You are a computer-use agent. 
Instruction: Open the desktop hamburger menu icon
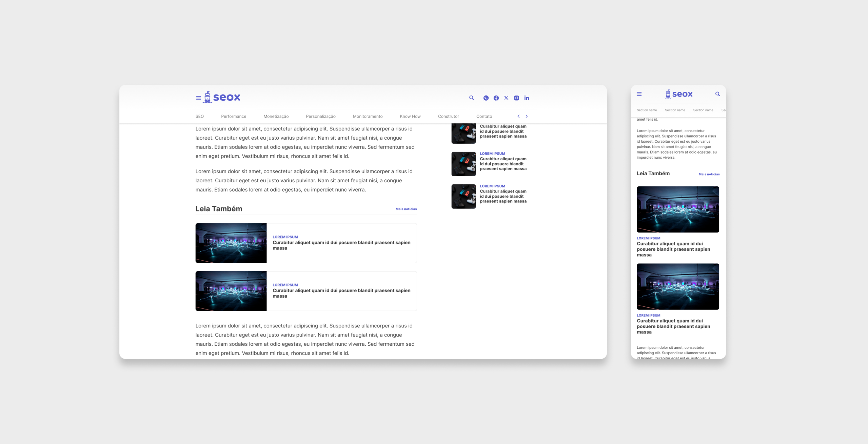click(198, 98)
